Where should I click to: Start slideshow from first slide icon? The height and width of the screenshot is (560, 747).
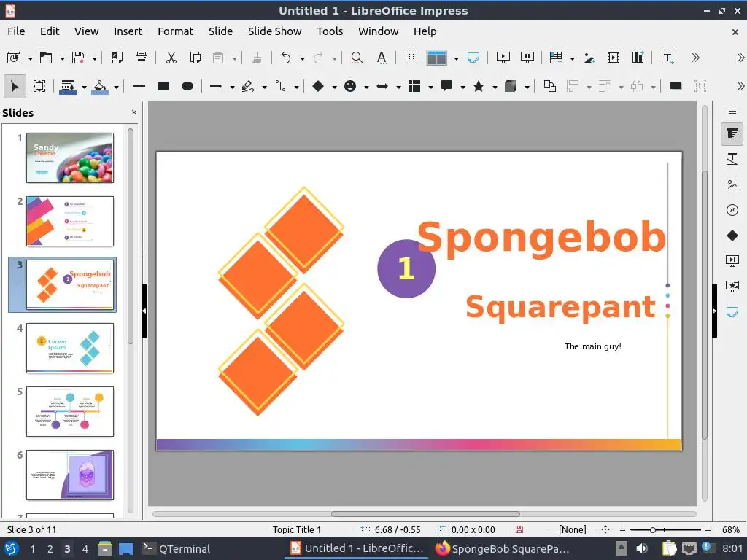[x=503, y=58]
